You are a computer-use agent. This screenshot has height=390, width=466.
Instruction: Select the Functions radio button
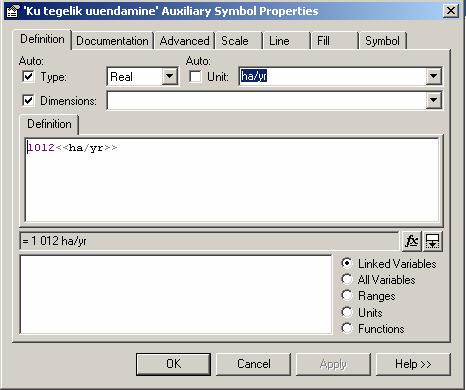pyautogui.click(x=347, y=328)
